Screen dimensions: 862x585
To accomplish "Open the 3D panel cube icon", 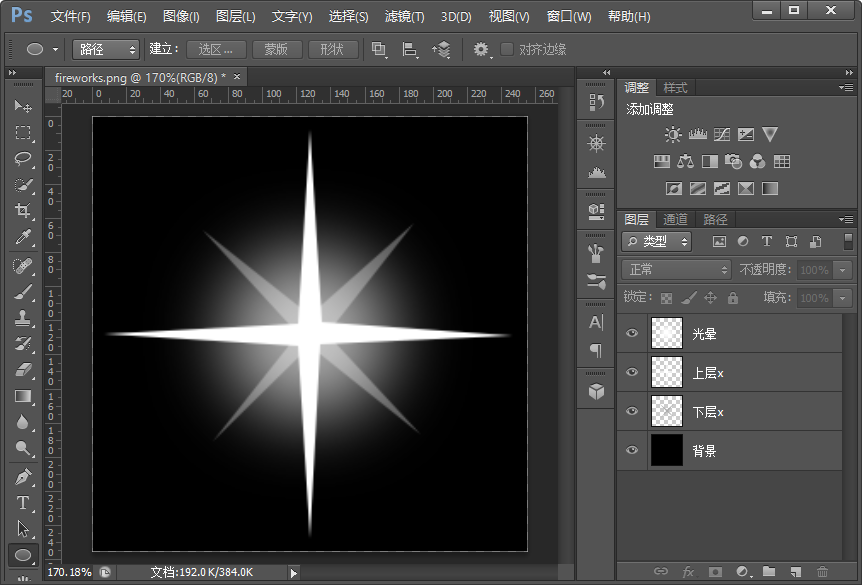I will click(596, 391).
